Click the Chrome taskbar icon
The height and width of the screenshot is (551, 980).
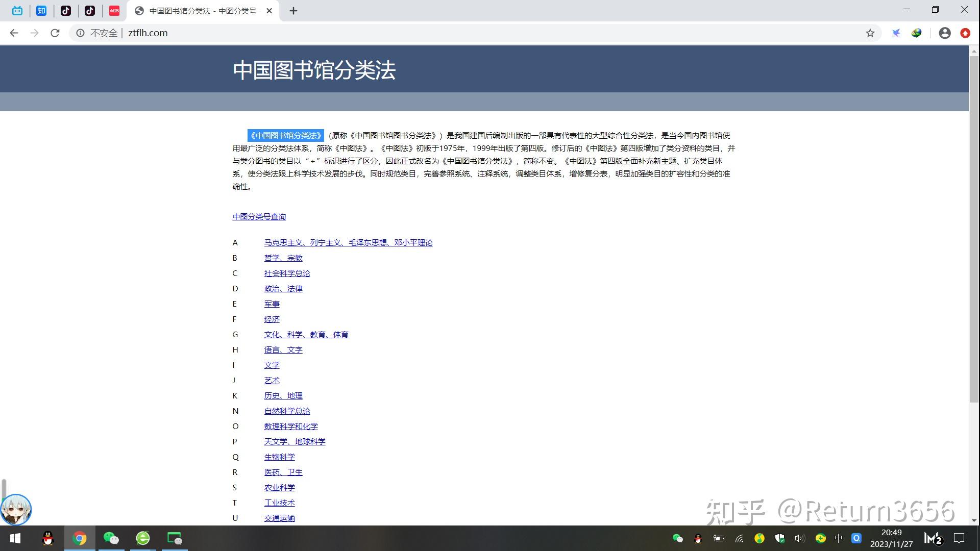point(79,538)
